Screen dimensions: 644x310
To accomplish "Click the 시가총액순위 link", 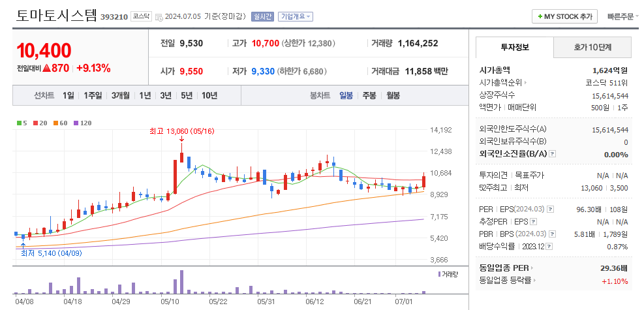I will [500, 83].
